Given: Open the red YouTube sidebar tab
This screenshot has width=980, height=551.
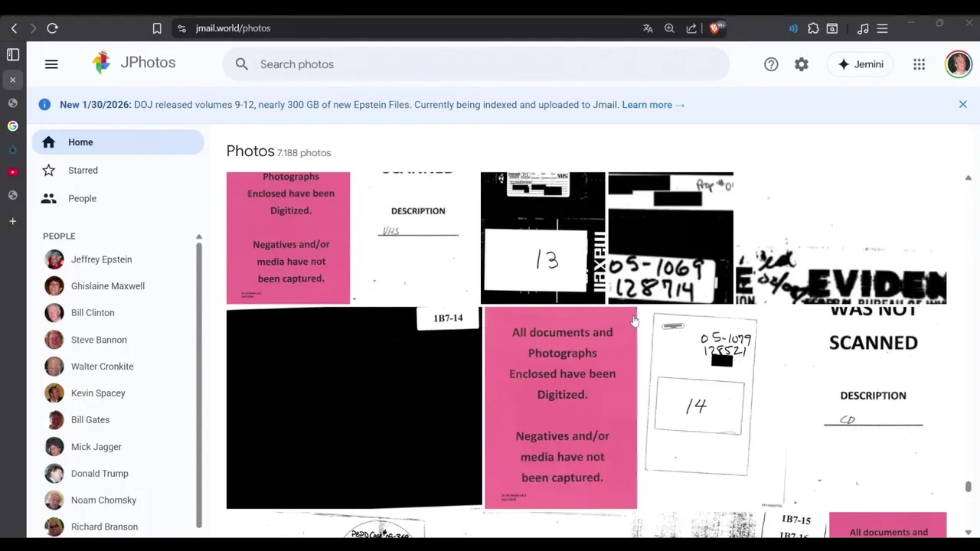Looking at the screenshot, I should (x=13, y=171).
